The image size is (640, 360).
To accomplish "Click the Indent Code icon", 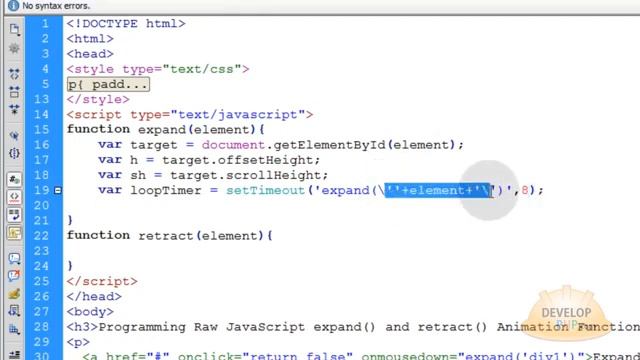I will pyautogui.click(x=14, y=355).
